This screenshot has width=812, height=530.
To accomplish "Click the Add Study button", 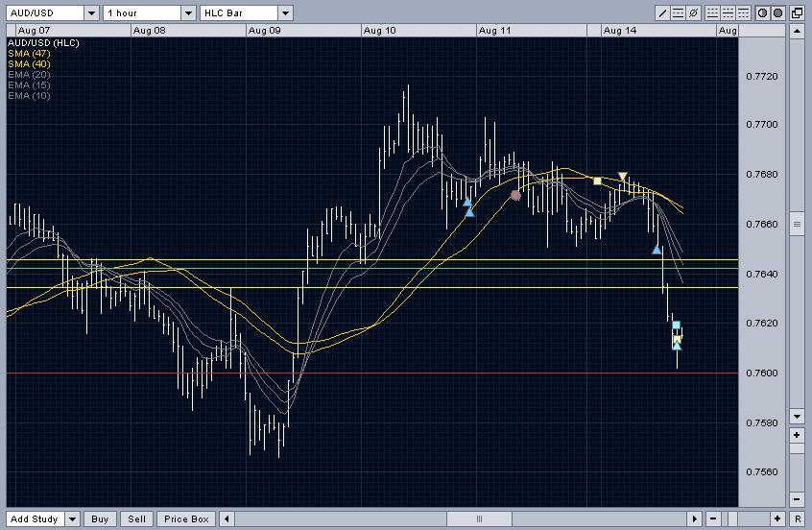I will (35, 518).
